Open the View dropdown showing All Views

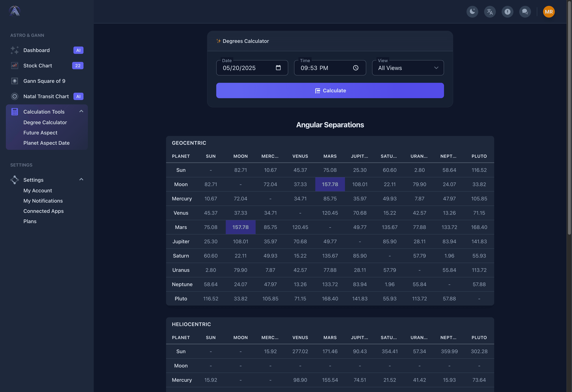click(x=408, y=68)
